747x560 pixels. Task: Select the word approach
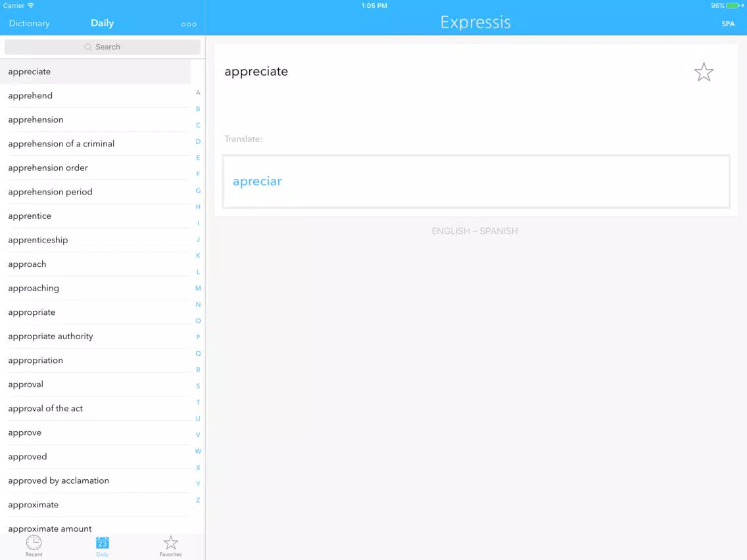pyautogui.click(x=95, y=264)
